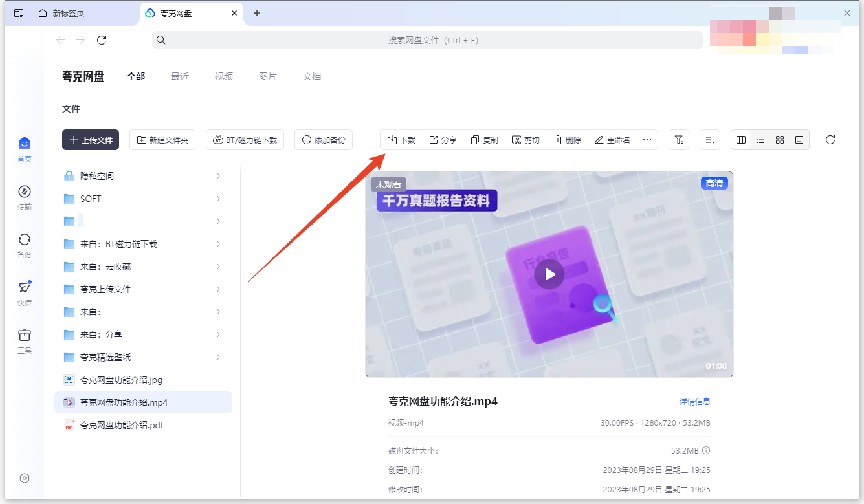Switch to the 视频 tab
Screen dimensions: 864x504
pyautogui.click(x=223, y=76)
